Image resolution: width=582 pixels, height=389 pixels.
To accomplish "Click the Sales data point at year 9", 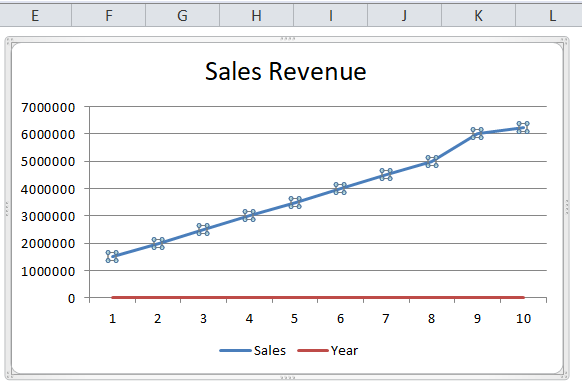I will pyautogui.click(x=477, y=133).
